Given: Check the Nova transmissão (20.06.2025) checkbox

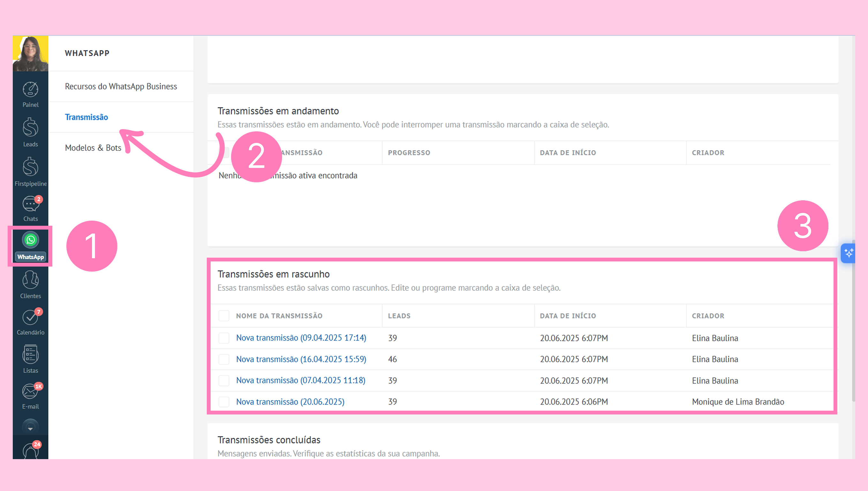Looking at the screenshot, I should pos(224,402).
